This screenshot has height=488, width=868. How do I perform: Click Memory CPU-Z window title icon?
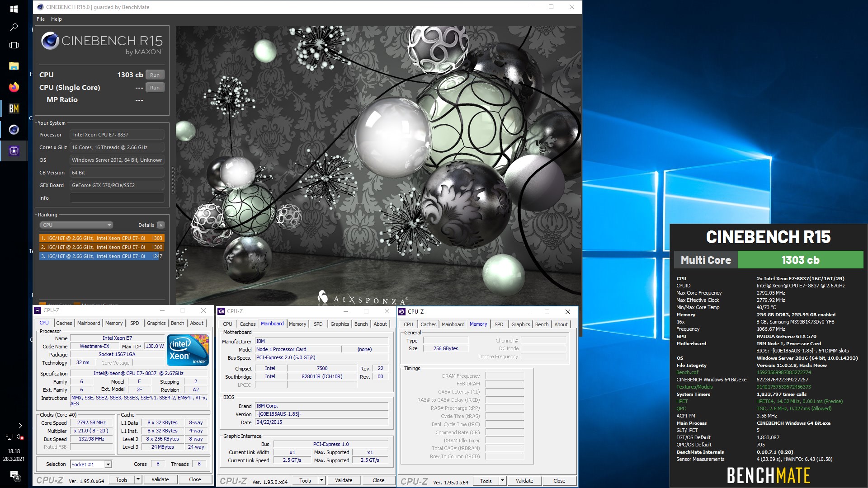402,312
